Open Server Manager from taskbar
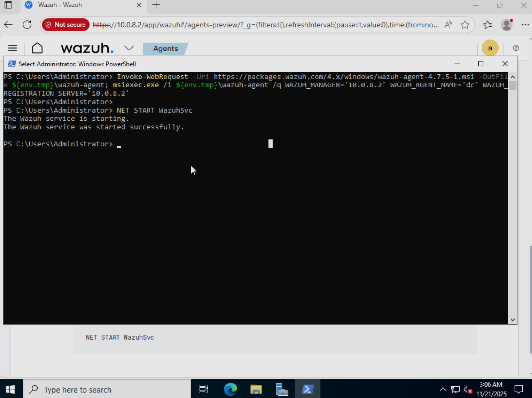532x398 pixels. click(282, 390)
